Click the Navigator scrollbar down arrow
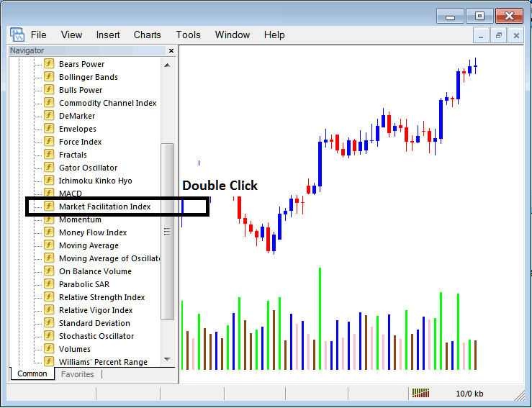The height and width of the screenshot is (408, 532). (167, 359)
